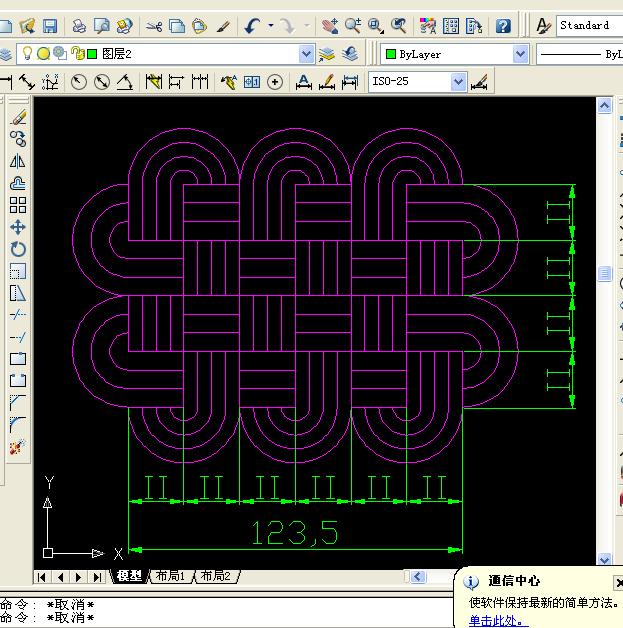
Task: Select the Erase tool in Modify toolbar
Action: click(18, 117)
